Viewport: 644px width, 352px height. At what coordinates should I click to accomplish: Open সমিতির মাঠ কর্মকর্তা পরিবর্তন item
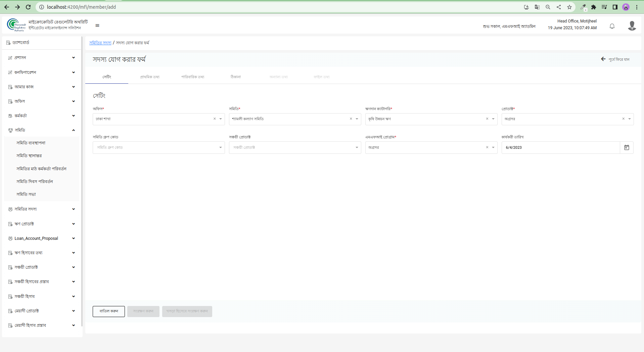coord(42,169)
